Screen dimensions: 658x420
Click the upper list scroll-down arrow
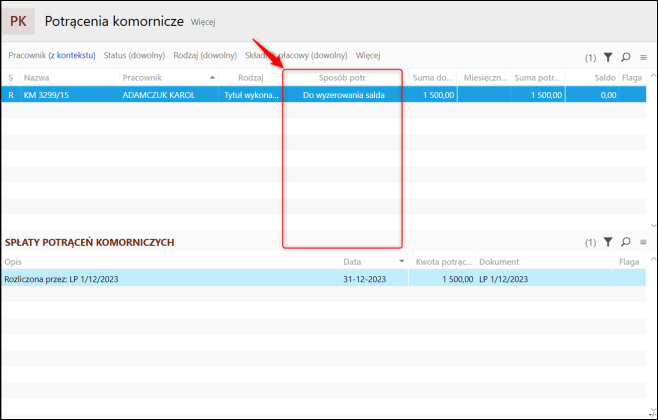tap(653, 226)
